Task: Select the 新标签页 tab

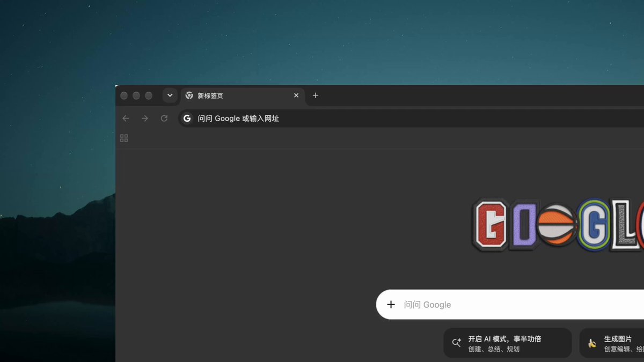Action: pos(243,95)
